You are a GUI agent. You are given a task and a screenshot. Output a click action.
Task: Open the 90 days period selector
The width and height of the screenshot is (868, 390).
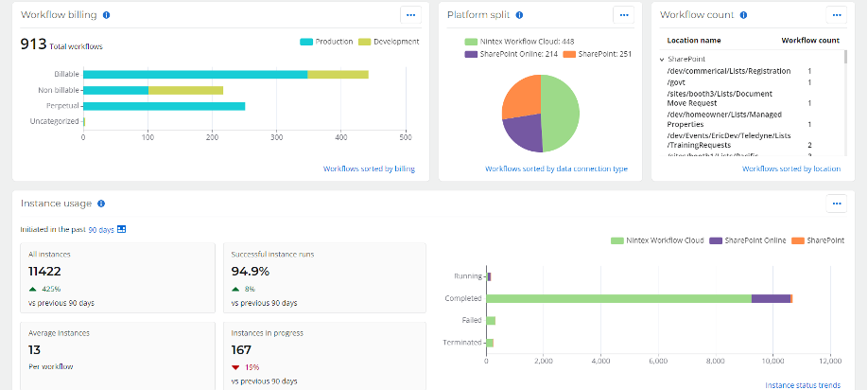pyautogui.click(x=101, y=229)
